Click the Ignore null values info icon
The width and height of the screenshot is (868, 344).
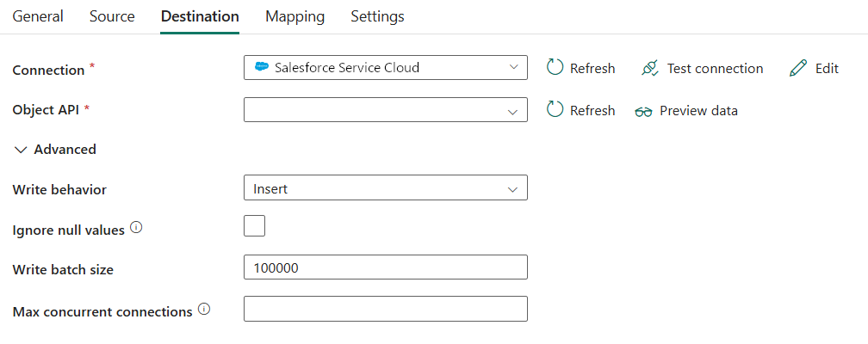[136, 229]
